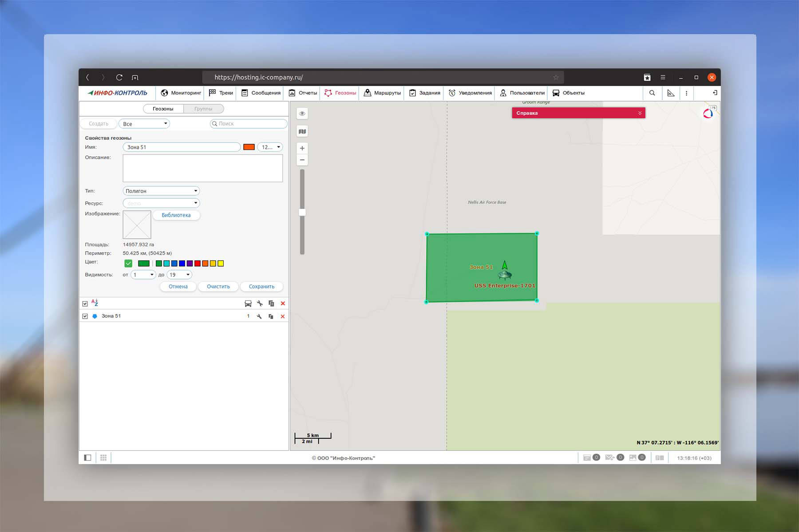
Task: Uncheck the Зона 51 checkbox
Action: coord(85,316)
